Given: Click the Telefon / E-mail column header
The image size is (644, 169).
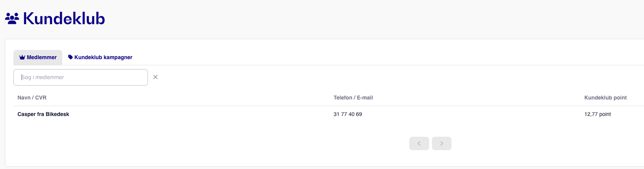Looking at the screenshot, I should click(x=353, y=98).
